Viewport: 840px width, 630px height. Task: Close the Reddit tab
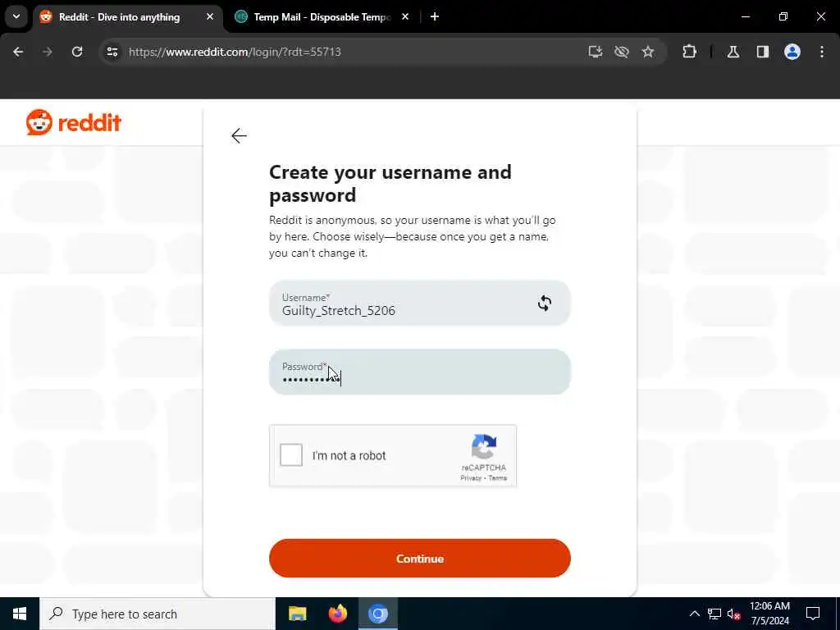[x=210, y=17]
